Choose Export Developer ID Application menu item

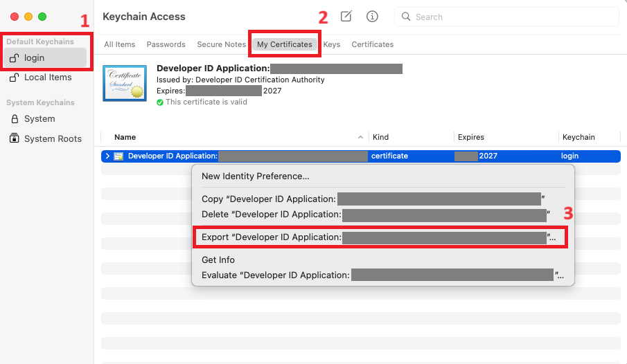click(382, 237)
